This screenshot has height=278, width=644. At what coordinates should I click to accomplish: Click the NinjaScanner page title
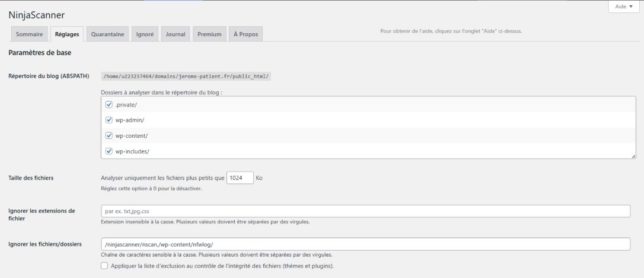click(37, 15)
